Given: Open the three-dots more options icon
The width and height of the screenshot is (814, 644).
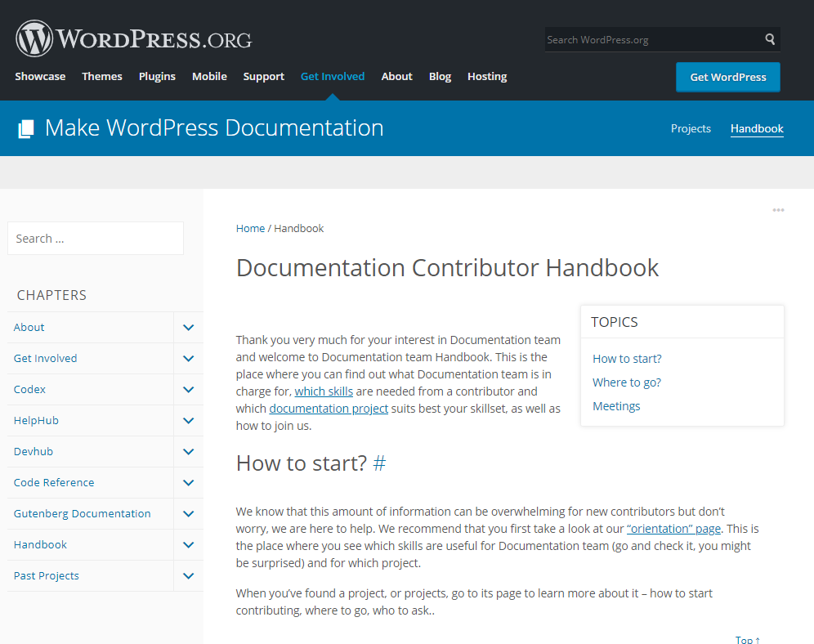Looking at the screenshot, I should [778, 210].
